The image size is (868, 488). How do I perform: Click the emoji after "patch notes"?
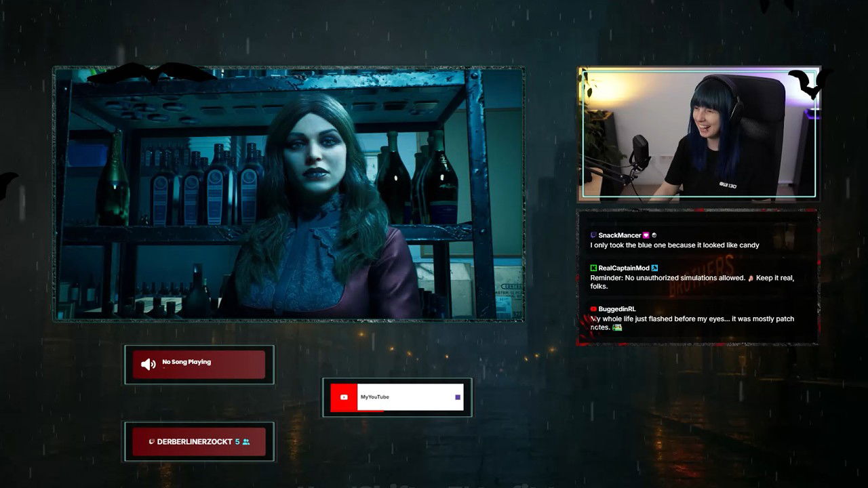[x=617, y=327]
